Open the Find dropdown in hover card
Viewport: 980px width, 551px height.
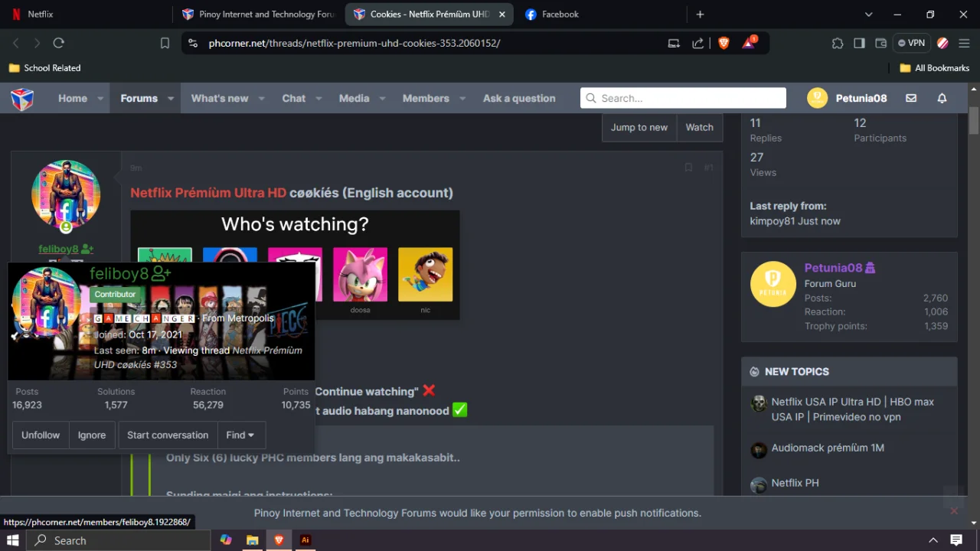(241, 435)
